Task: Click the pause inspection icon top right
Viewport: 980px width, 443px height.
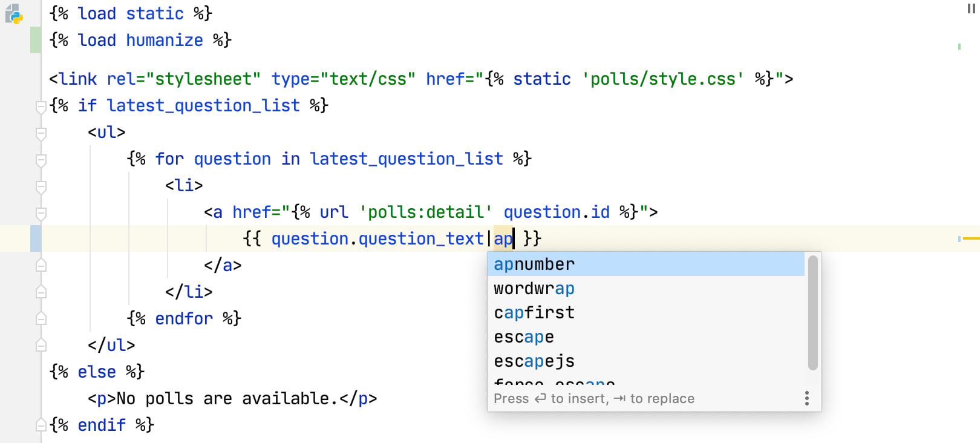Action: tap(971, 8)
